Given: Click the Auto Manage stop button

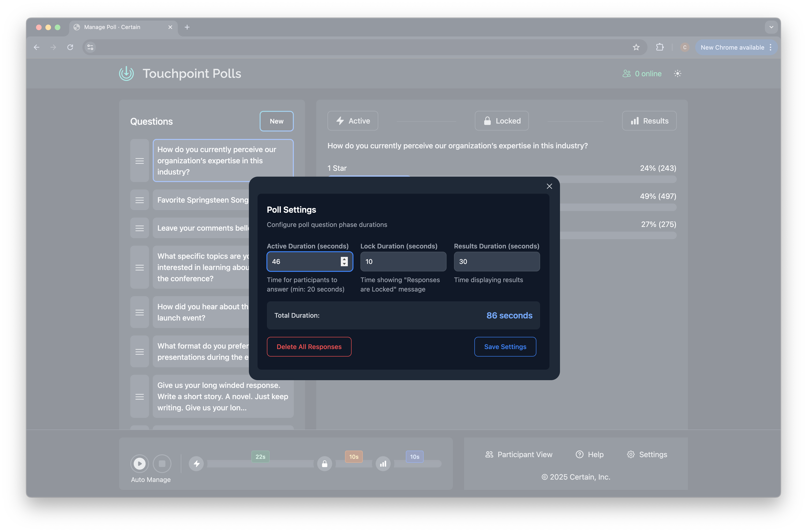Looking at the screenshot, I should (x=162, y=463).
